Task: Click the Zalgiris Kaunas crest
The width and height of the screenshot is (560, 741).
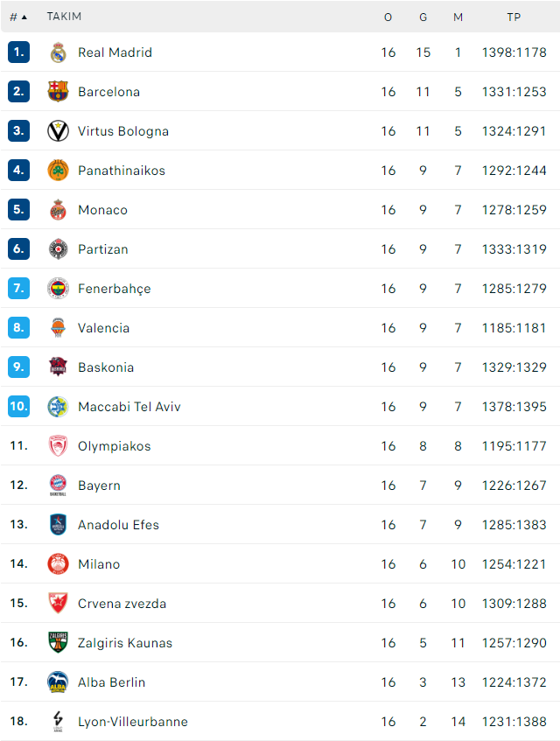Action: (58, 643)
